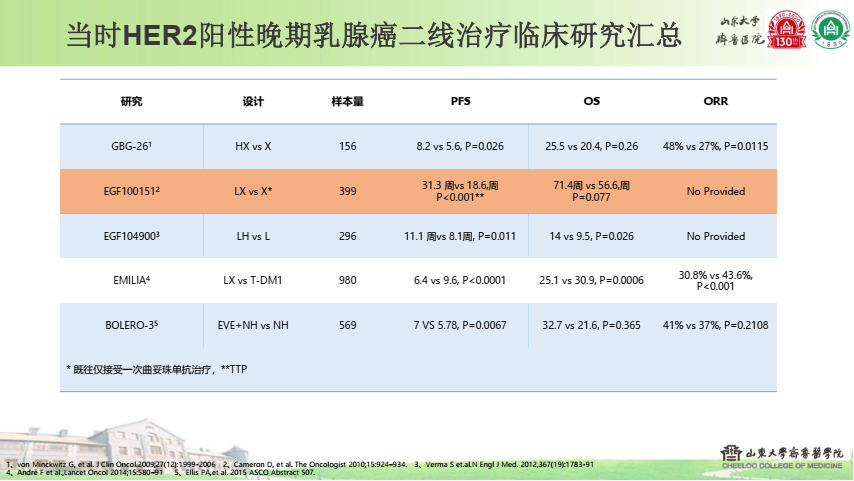Image resolution: width=854 pixels, height=481 pixels.
Task: Click OS value 25.1 vs 30.9, P=0.0006
Action: point(591,280)
